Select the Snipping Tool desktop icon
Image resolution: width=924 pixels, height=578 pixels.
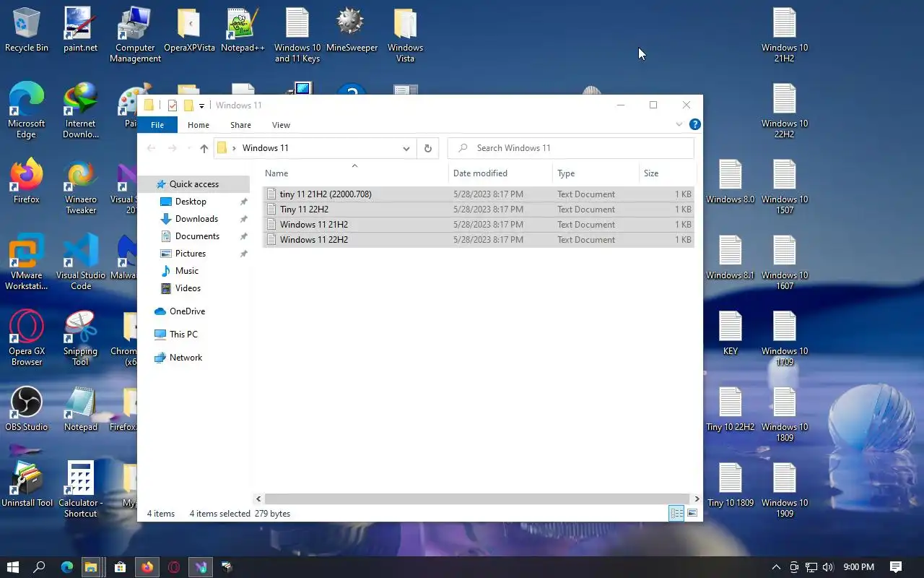click(x=80, y=337)
